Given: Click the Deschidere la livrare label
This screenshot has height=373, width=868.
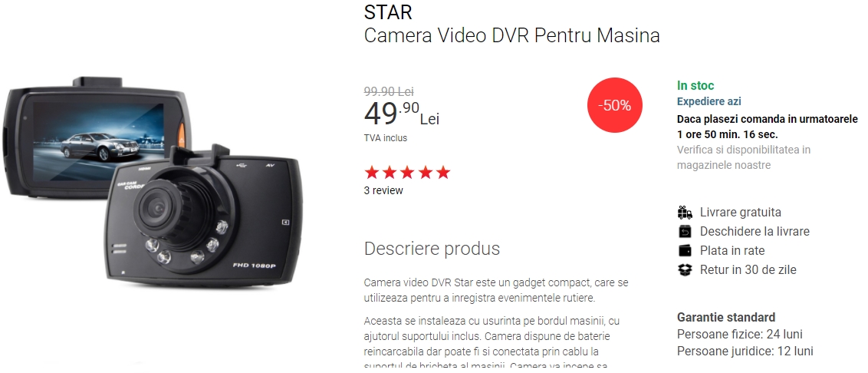Looking at the screenshot, I should 755,231.
